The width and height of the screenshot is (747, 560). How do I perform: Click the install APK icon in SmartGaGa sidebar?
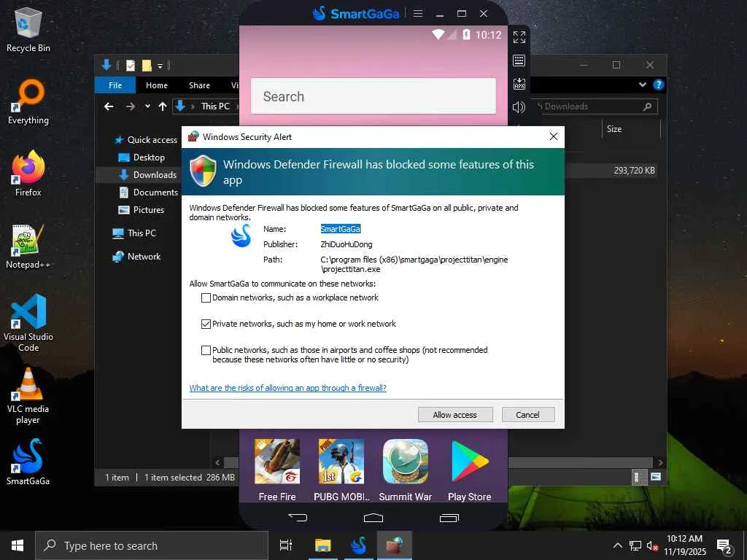(519, 84)
